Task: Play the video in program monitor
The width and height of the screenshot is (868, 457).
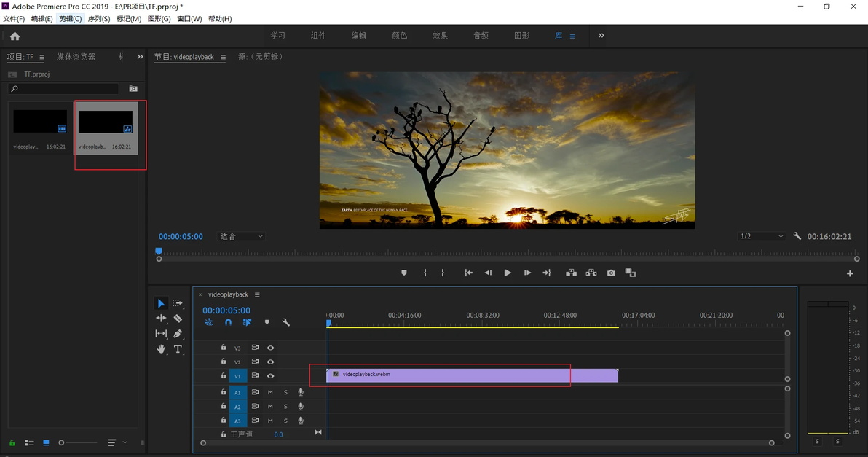Action: (508, 273)
